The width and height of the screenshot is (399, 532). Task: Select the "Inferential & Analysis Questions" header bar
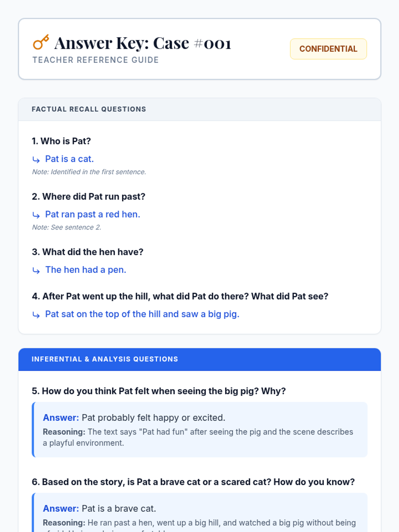tap(199, 359)
